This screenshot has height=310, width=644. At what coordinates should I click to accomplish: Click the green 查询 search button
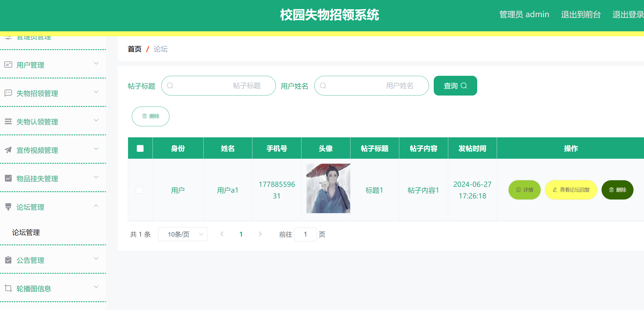(x=455, y=86)
